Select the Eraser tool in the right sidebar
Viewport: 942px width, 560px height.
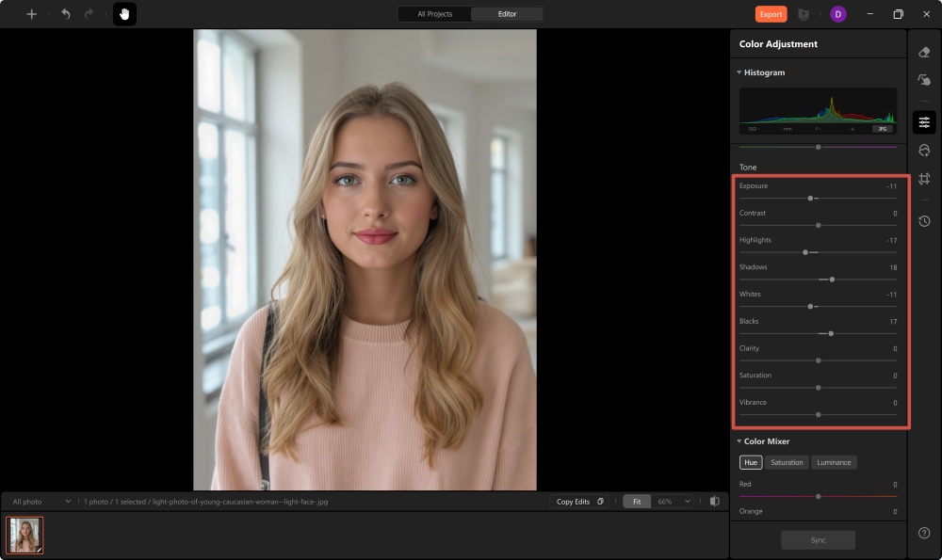(x=924, y=54)
